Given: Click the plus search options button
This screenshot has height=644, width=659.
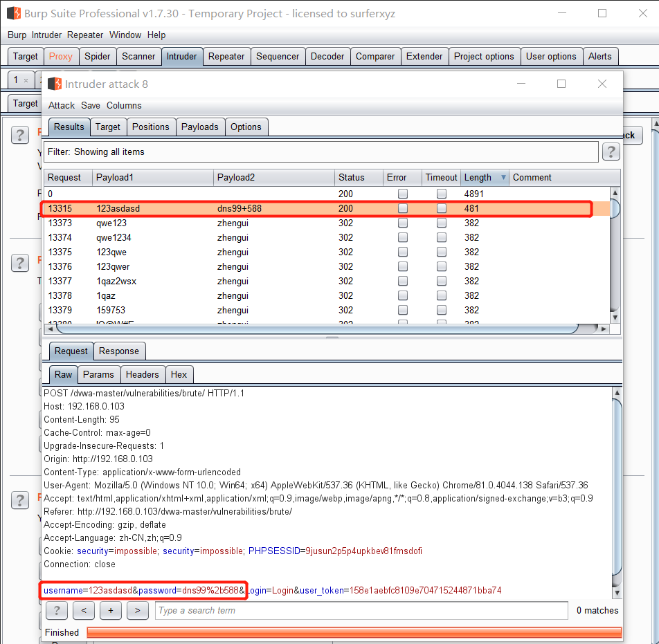Looking at the screenshot, I should point(111,610).
